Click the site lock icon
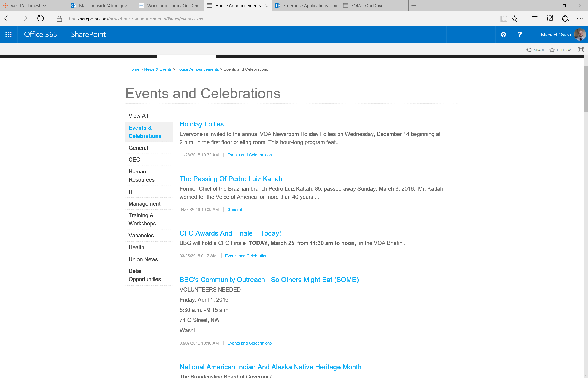 59,19
